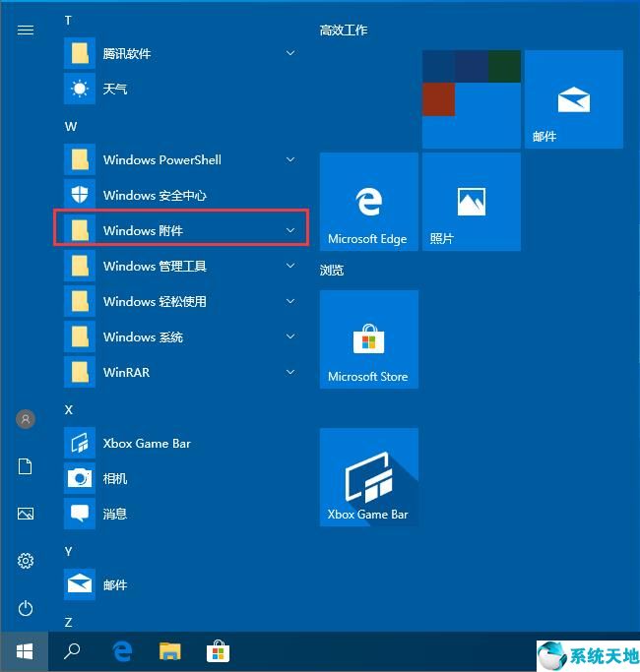The width and height of the screenshot is (640, 672).
Task: Open the 邮件 envelope icon in the app list
Action: (80, 584)
